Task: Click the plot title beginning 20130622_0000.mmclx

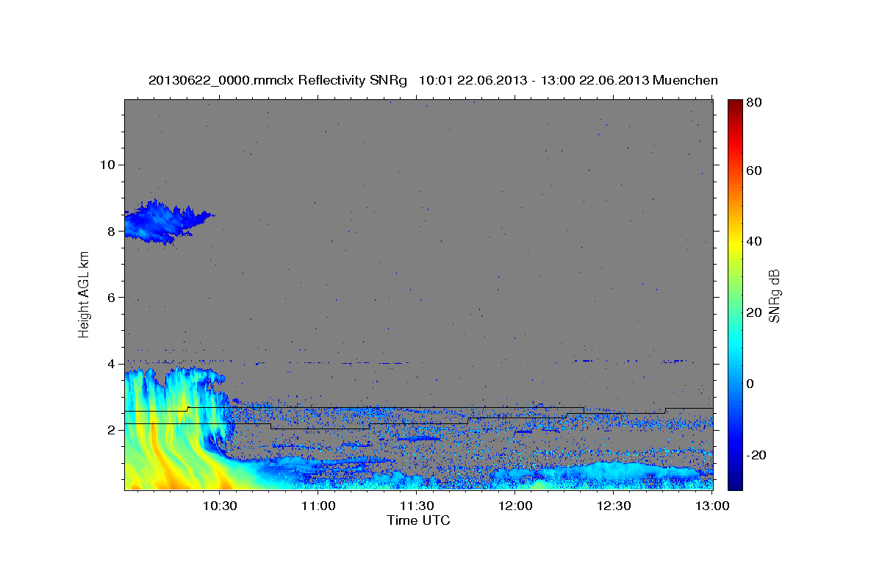Action: [x=433, y=80]
